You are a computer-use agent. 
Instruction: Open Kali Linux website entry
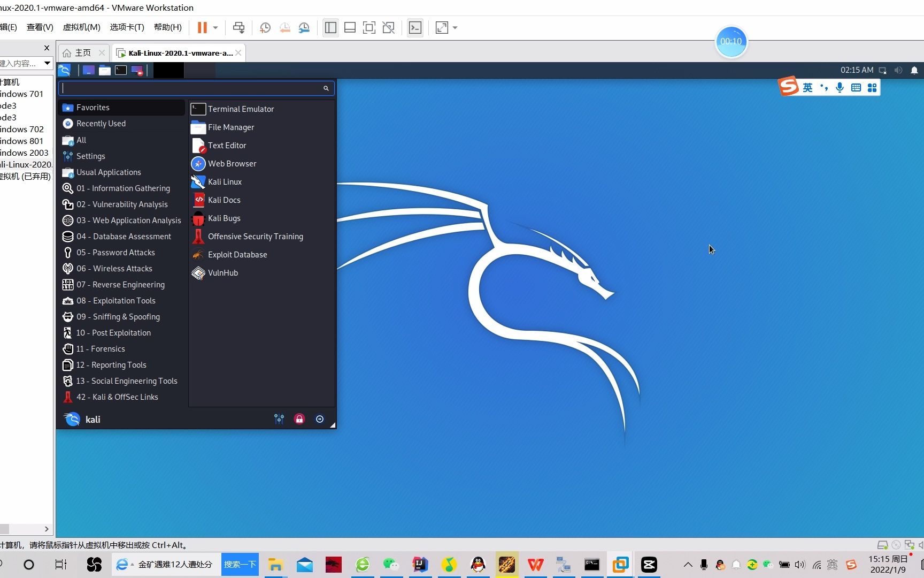point(261,182)
